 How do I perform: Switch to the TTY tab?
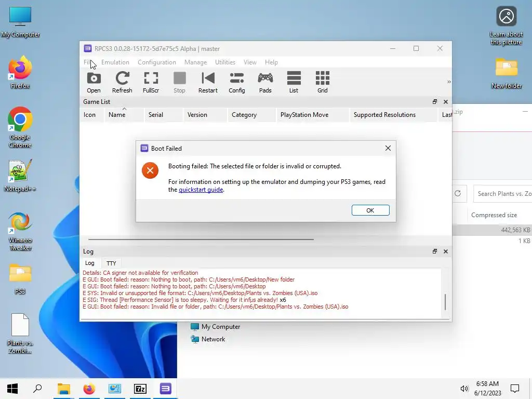[111, 263]
